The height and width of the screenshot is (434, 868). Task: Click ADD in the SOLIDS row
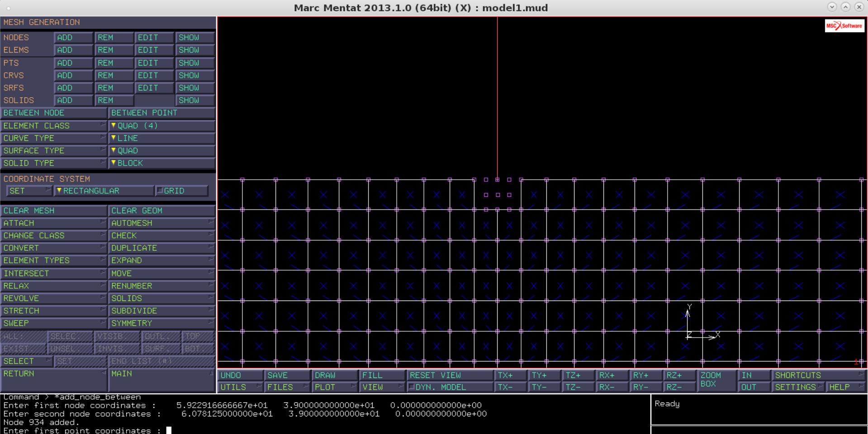pyautogui.click(x=74, y=100)
